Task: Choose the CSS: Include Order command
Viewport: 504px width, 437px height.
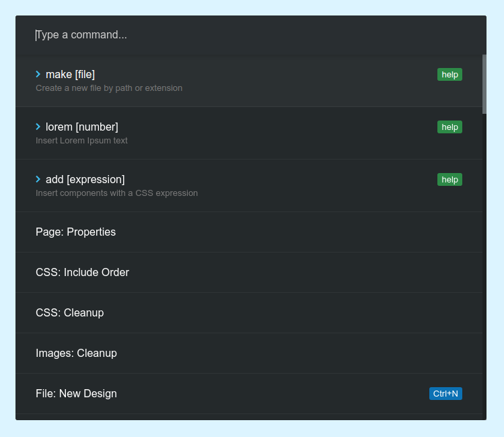Action: click(82, 272)
